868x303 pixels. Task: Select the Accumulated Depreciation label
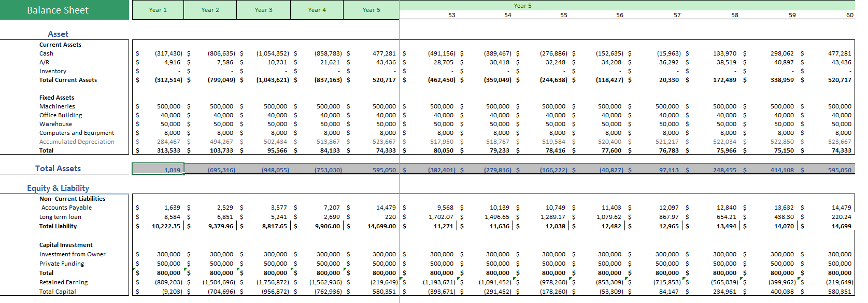click(77, 142)
